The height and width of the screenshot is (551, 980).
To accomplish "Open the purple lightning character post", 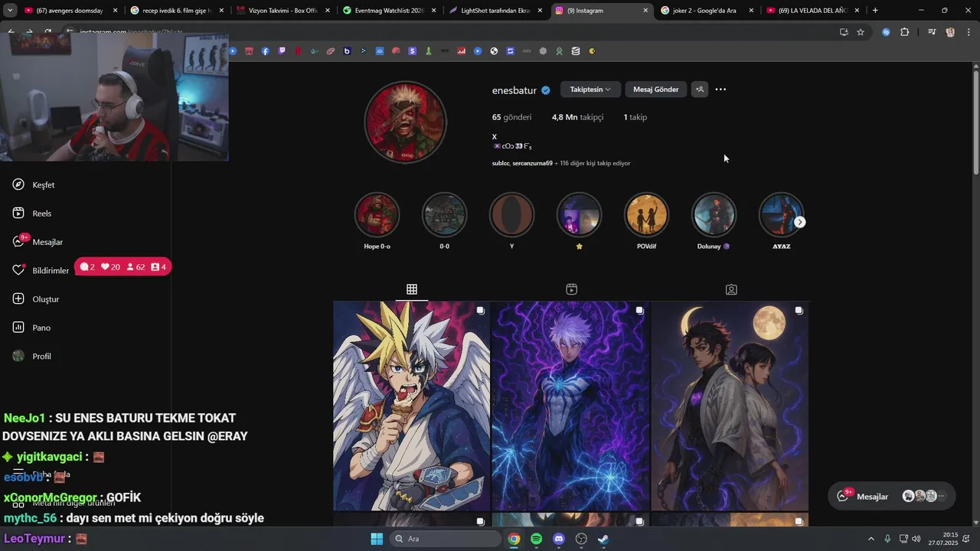I will (570, 406).
